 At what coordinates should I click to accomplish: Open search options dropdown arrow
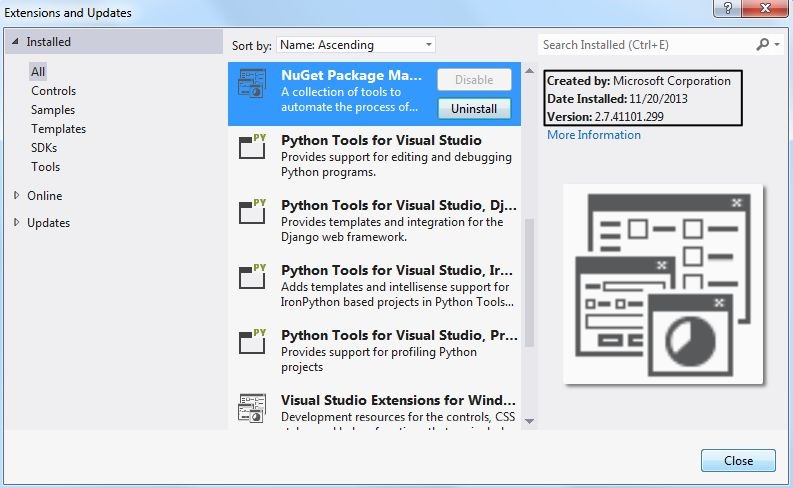click(x=777, y=45)
